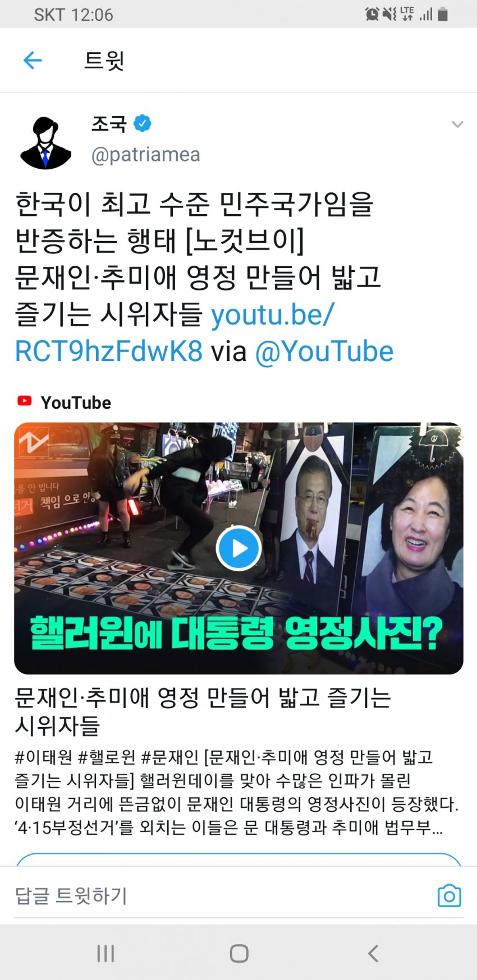Open the 조국 profile avatar
Viewport: 477px width, 980px height.
[x=45, y=142]
